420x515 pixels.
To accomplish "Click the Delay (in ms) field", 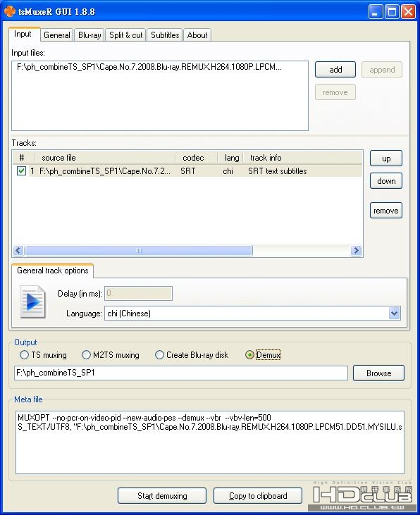I will 138,293.
